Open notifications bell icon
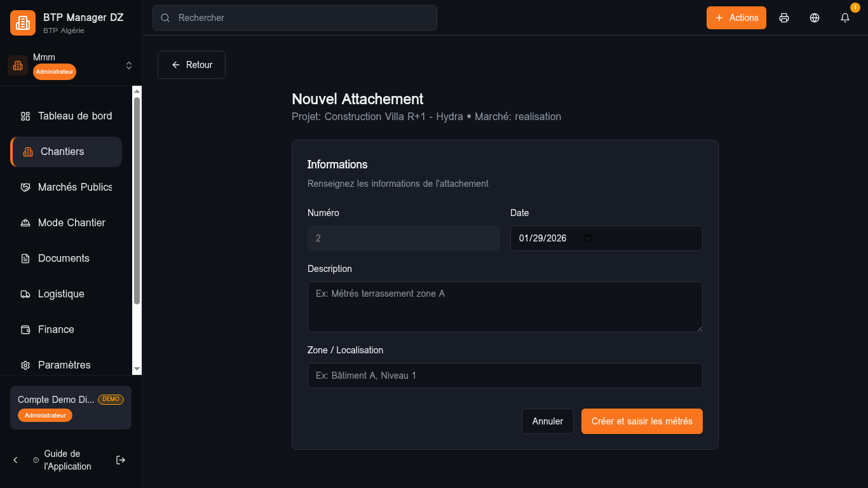The image size is (868, 488). (845, 18)
